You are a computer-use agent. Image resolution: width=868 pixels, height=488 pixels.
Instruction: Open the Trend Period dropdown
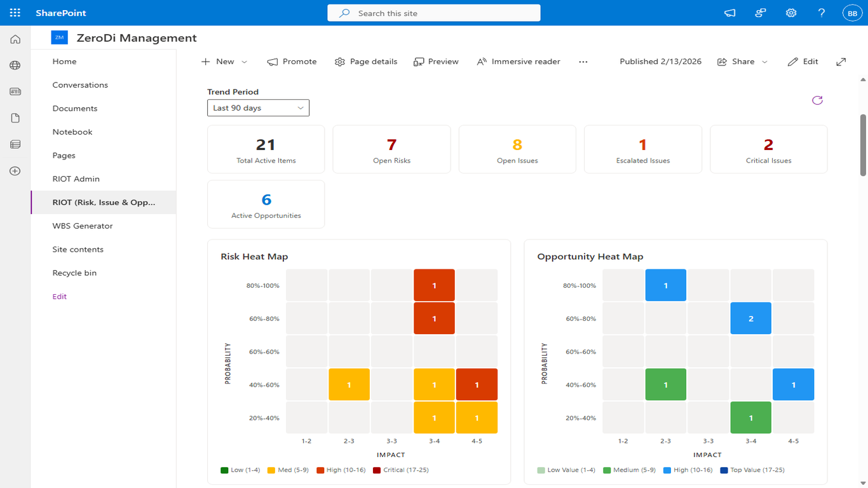pos(258,107)
